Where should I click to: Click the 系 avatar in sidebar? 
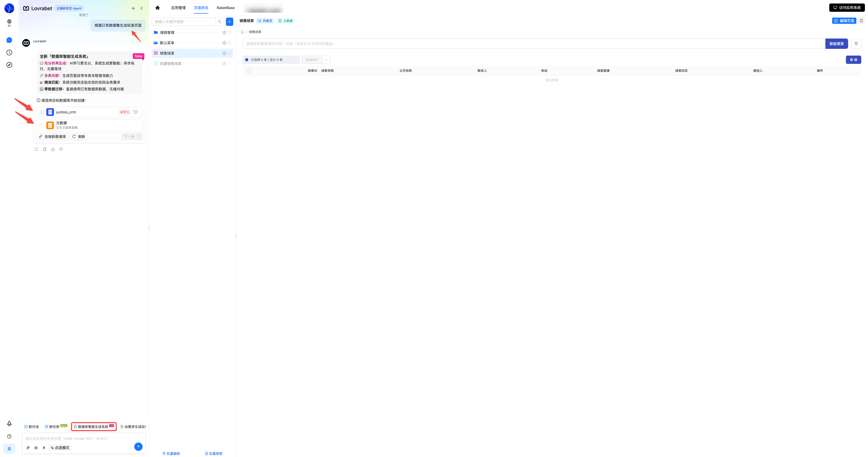click(9, 449)
